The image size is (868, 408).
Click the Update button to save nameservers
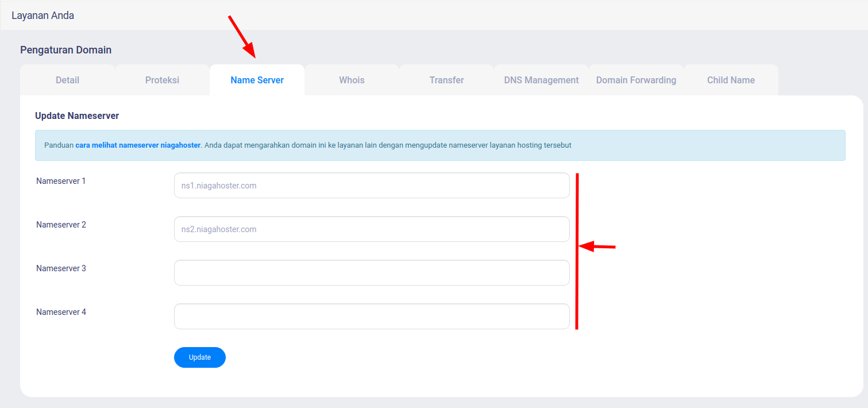click(199, 357)
